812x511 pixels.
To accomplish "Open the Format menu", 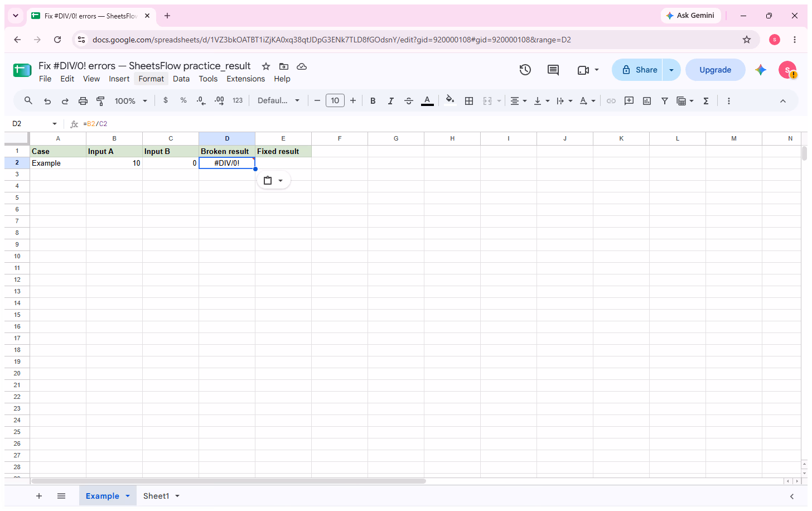I will [151, 79].
